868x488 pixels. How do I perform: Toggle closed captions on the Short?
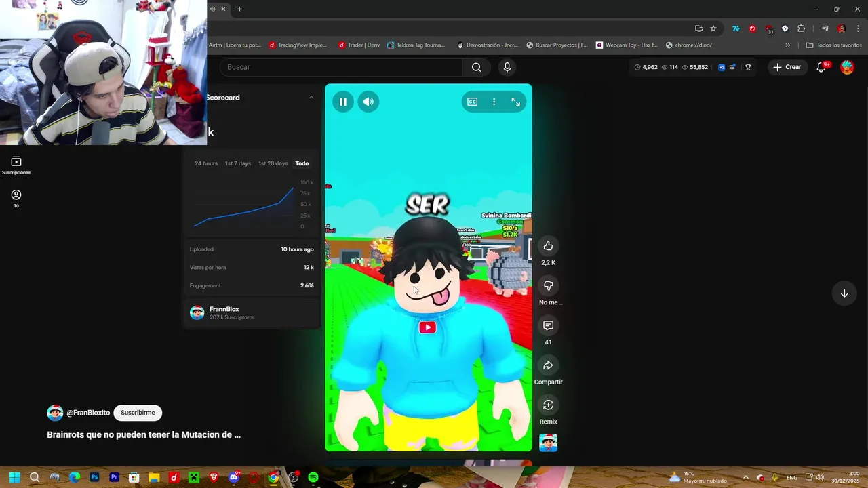click(x=473, y=102)
